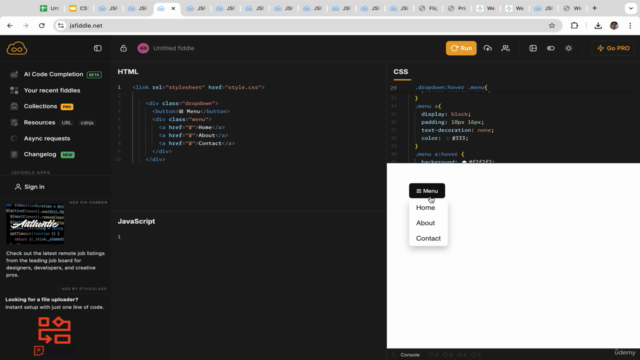Click the lock privacy icon
This screenshot has width=640, height=360.
pos(123,48)
